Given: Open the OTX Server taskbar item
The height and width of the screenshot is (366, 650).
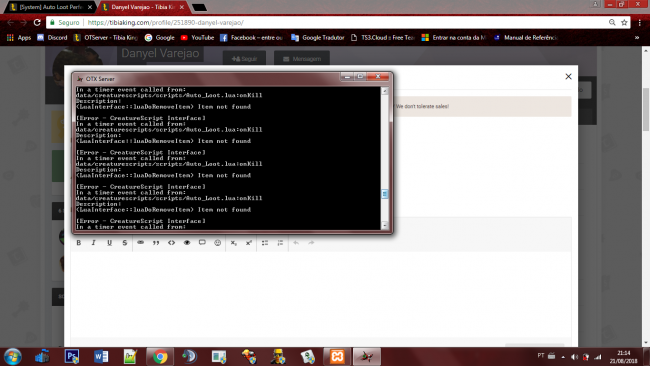Looking at the screenshot, I should pos(367,356).
